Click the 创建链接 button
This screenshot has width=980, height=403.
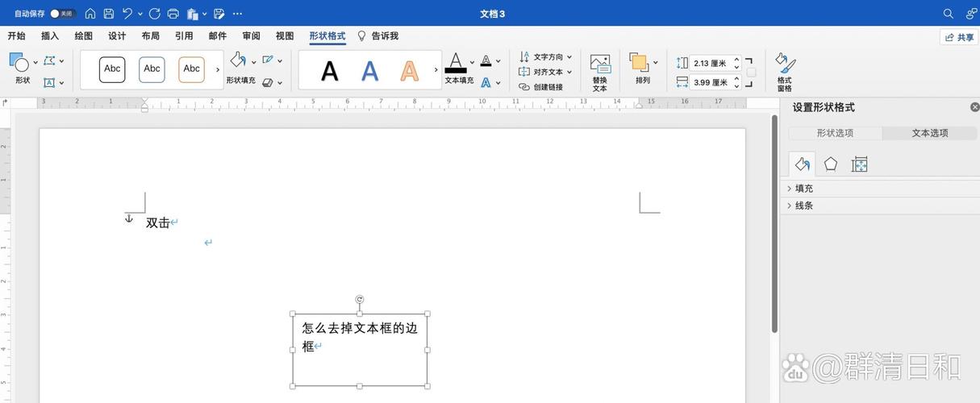click(x=541, y=87)
